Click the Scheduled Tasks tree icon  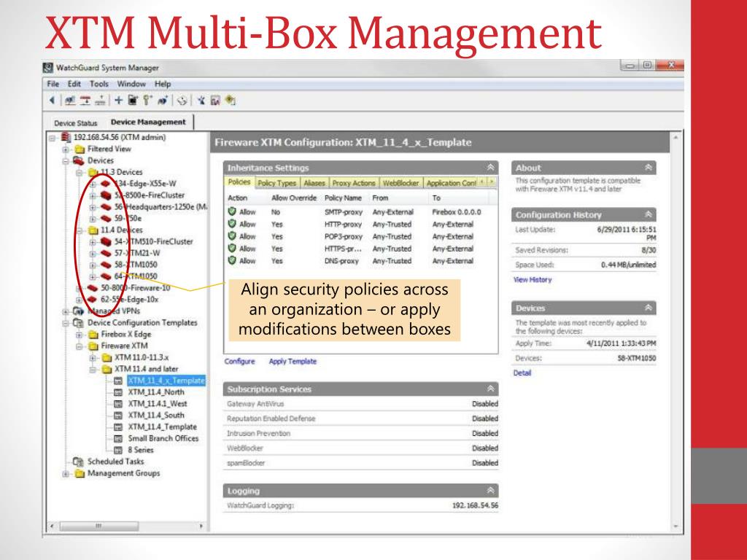pyautogui.click(x=78, y=462)
